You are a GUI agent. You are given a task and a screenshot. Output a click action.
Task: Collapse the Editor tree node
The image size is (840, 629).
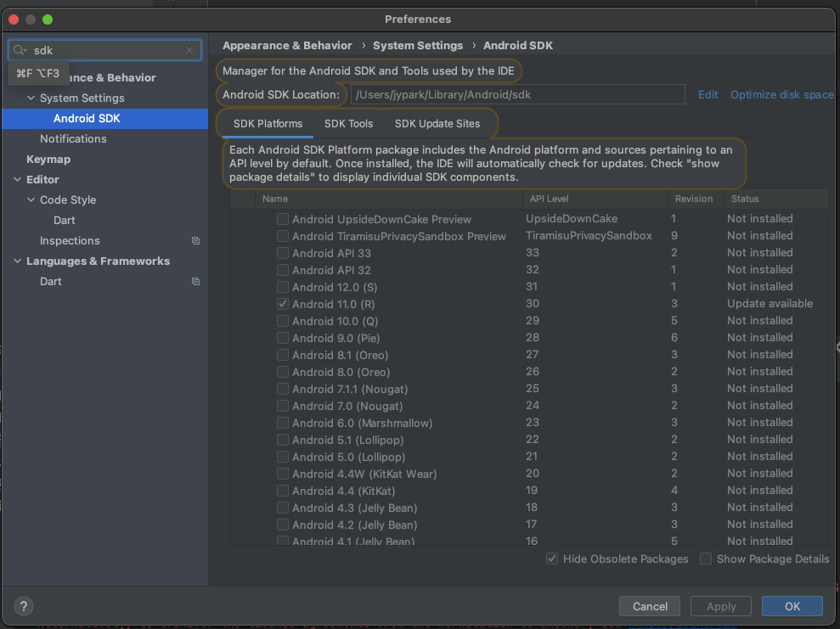tap(18, 179)
